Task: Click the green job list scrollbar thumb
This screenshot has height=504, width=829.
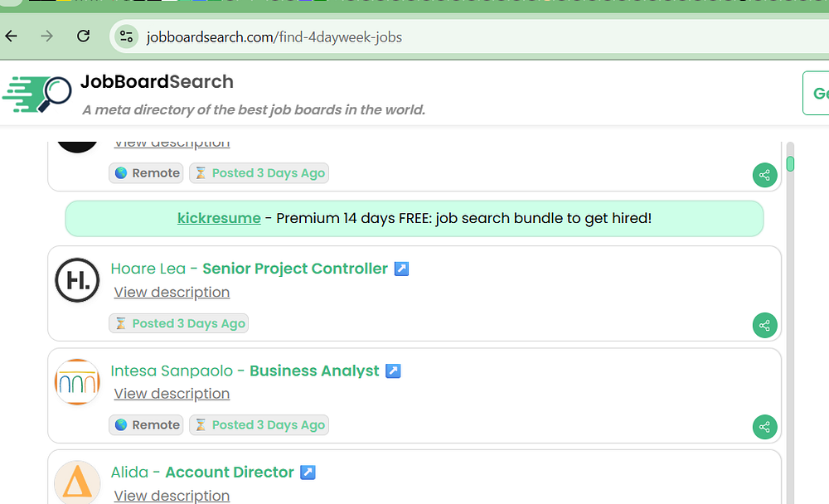Action: 790,164
